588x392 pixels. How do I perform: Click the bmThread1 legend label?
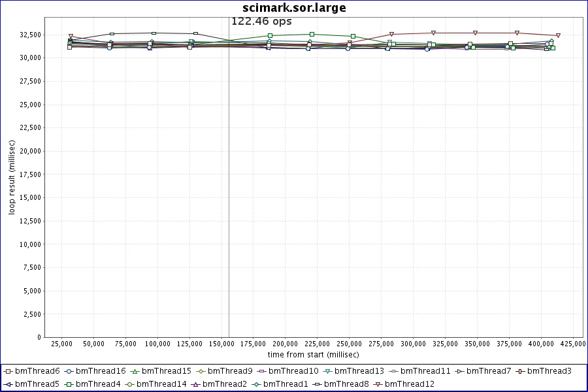(x=286, y=384)
